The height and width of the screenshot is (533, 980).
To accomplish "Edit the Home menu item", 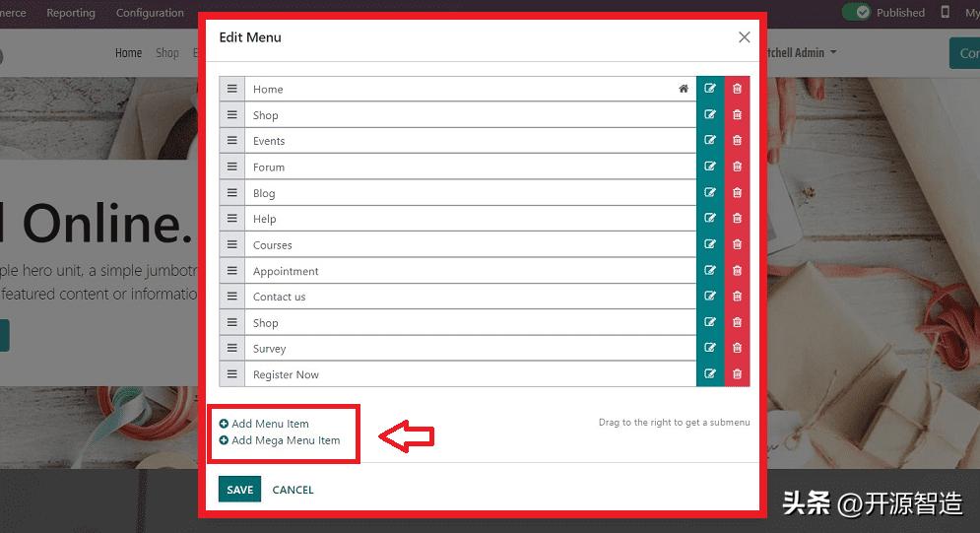I will click(710, 89).
